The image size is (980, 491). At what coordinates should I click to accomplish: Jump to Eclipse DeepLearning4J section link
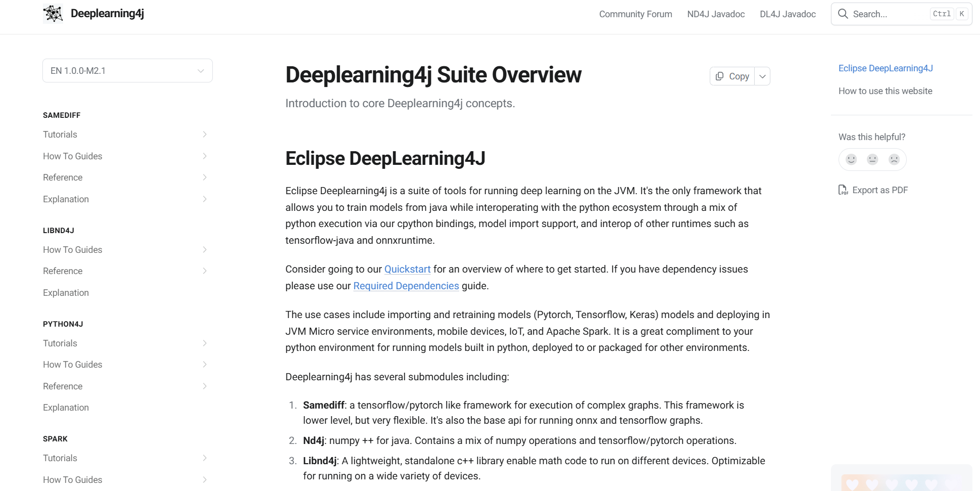click(886, 68)
